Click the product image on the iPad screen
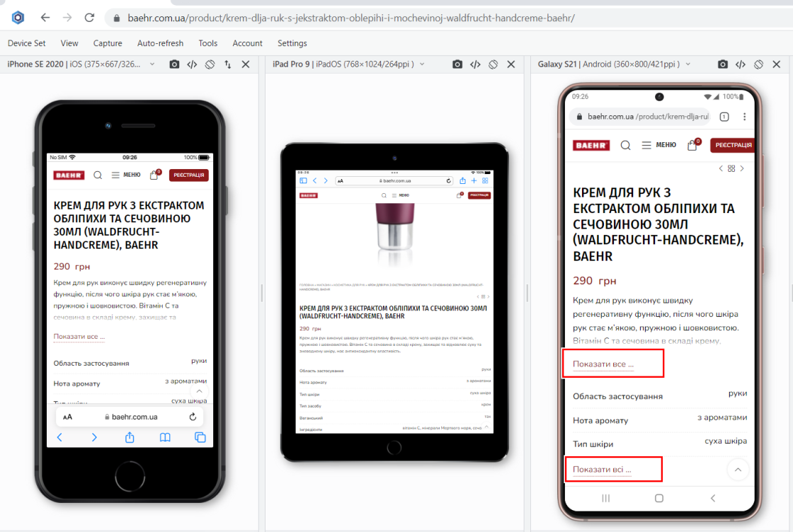Viewport: 793px width, 532px height. pyautogui.click(x=394, y=233)
